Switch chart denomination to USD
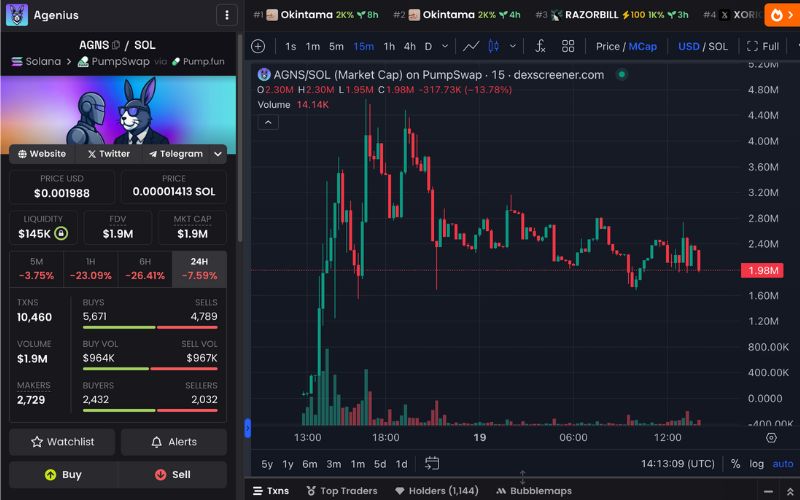 click(x=688, y=46)
